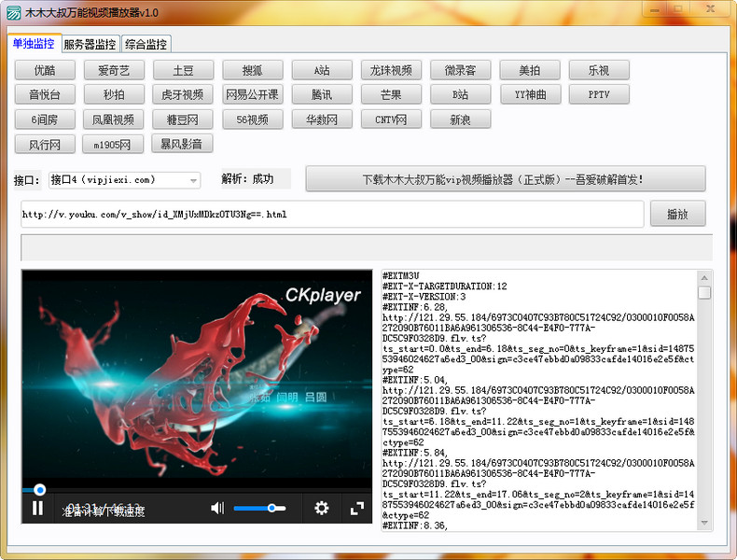Click the 土豆 site button
Image resolution: width=737 pixels, height=560 pixels.
(183, 71)
